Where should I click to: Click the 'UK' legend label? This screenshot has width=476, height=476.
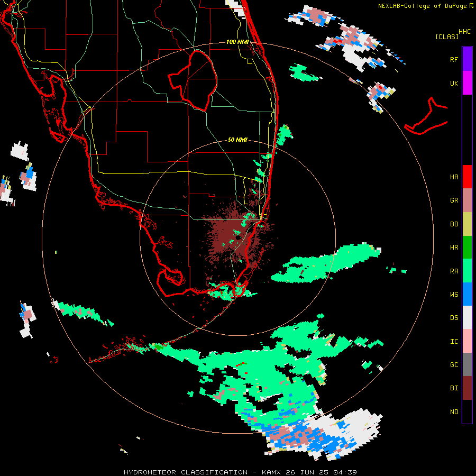(x=454, y=83)
